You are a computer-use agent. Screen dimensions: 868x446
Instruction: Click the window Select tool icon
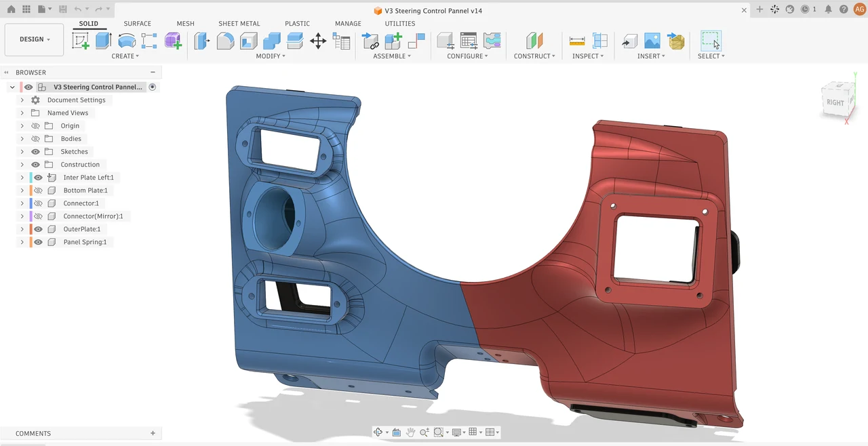711,41
